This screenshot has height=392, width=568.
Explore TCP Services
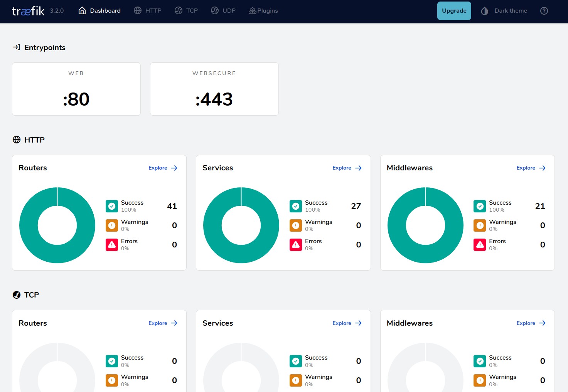click(347, 323)
